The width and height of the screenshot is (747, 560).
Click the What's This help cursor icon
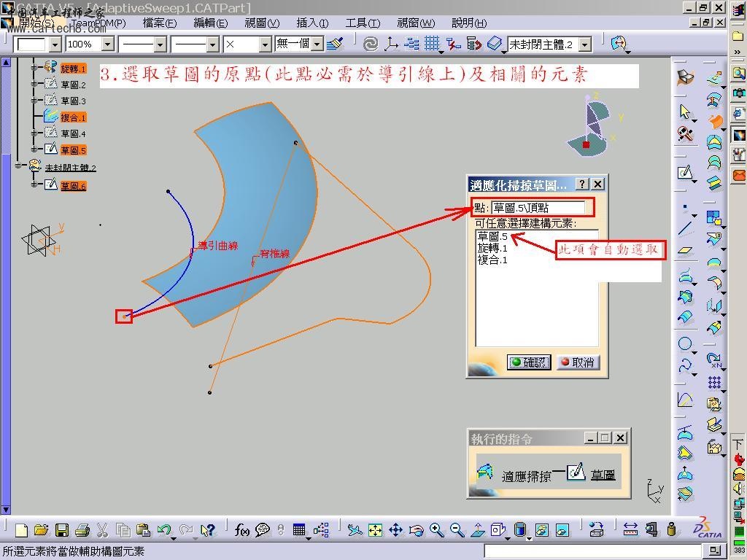tap(208, 529)
